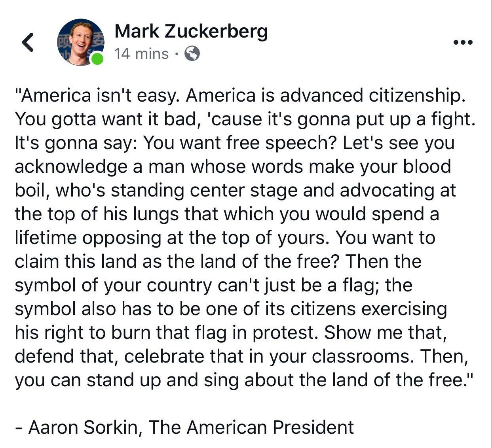
Task: Open the Mark Zuckerberg name link
Action: (191, 31)
